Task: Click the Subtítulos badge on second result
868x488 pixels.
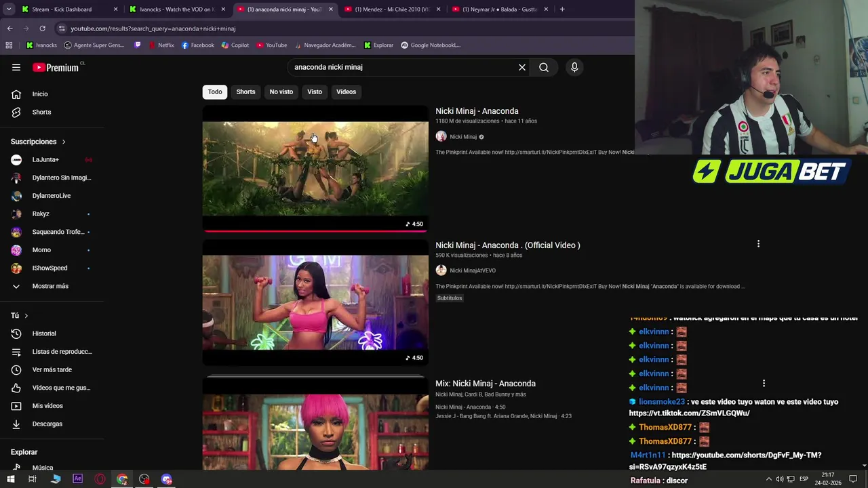Action: (450, 298)
